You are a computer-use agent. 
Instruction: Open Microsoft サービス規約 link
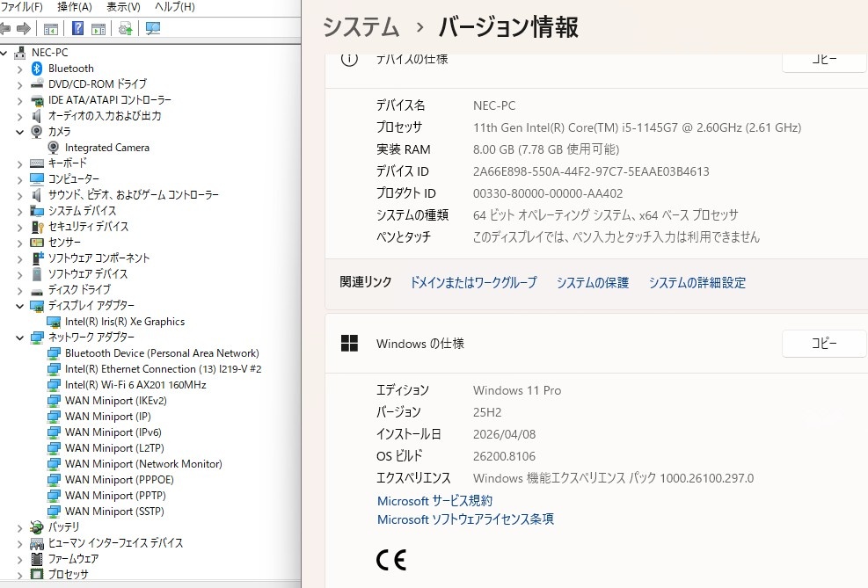[434, 501]
